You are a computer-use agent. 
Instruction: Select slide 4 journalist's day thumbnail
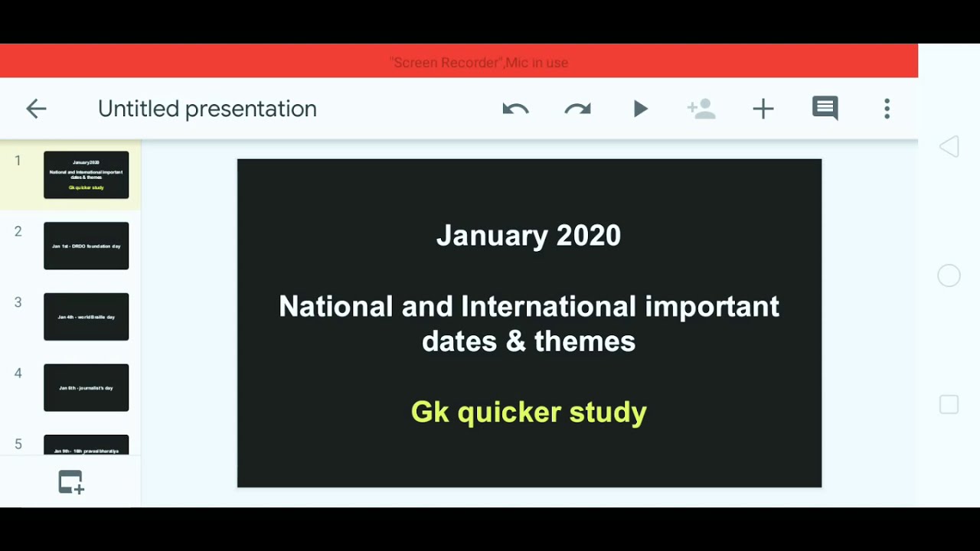(87, 387)
